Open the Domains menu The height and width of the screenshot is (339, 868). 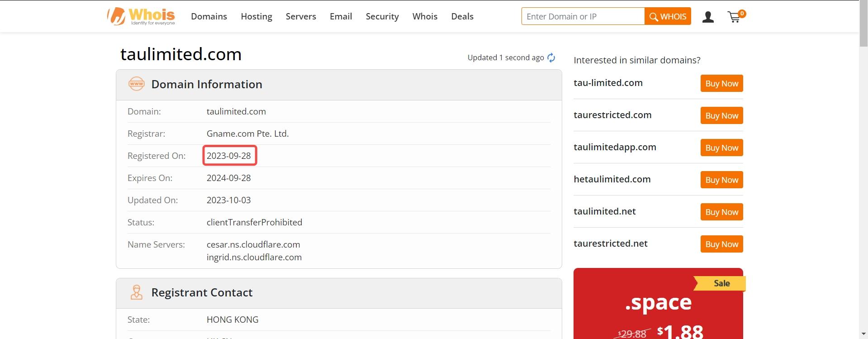pos(209,16)
